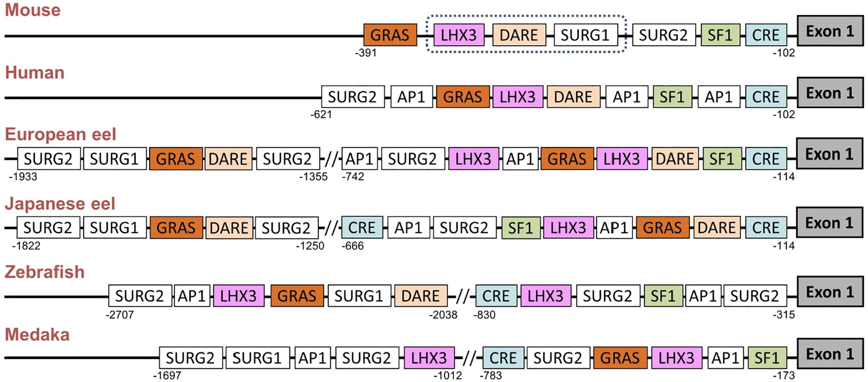Viewport: 868px width, 382px height.
Task: Select the pink LHX3 box in Mouse row
Action: click(458, 35)
